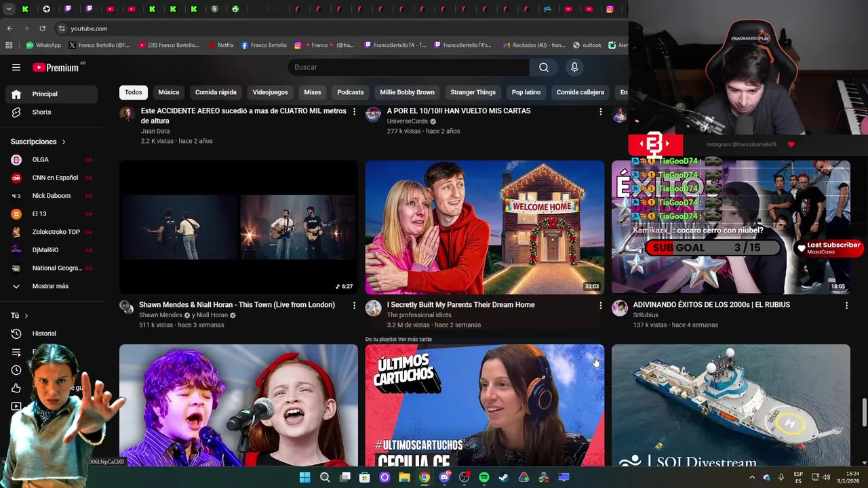Open the DjMaRiiO subscription
Image resolution: width=868 pixels, height=488 pixels.
pos(52,249)
